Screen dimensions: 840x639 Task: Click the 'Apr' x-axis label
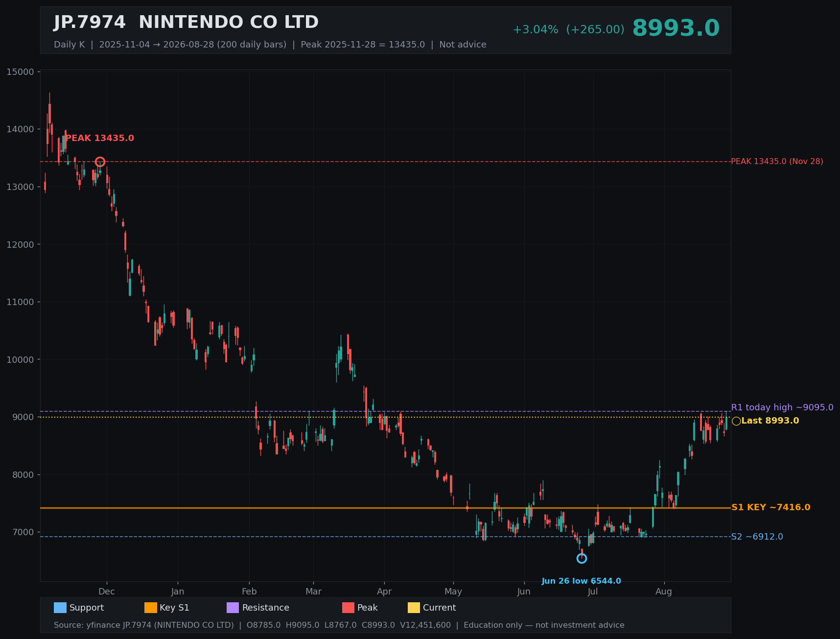pyautogui.click(x=384, y=592)
